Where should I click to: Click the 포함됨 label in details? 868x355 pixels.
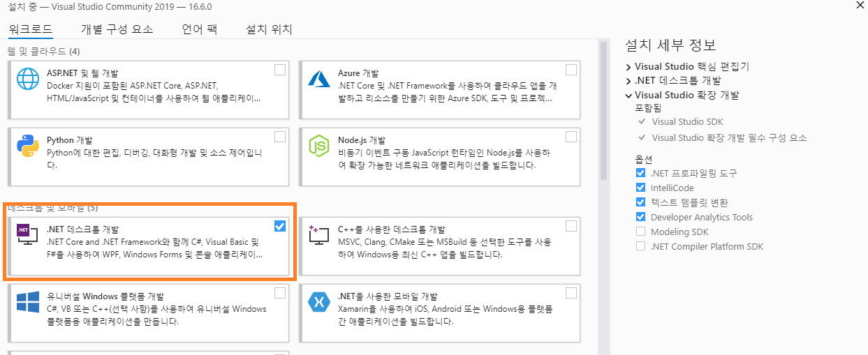pos(647,108)
